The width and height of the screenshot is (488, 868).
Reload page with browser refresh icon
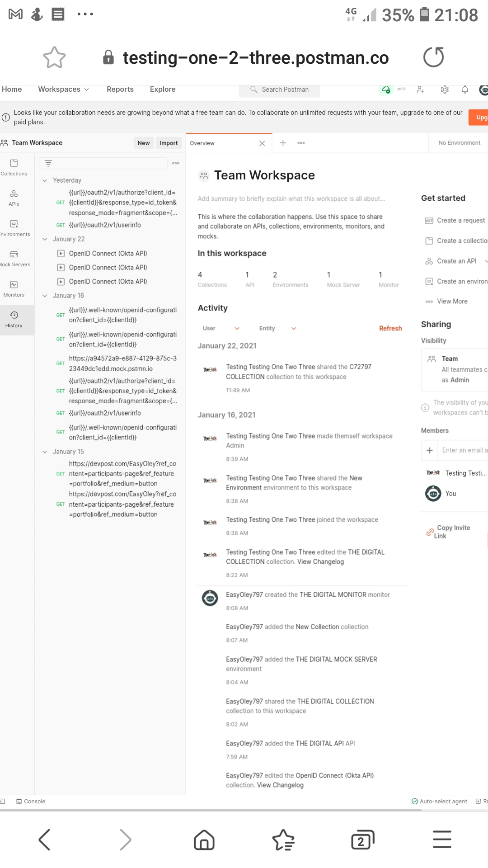point(433,57)
